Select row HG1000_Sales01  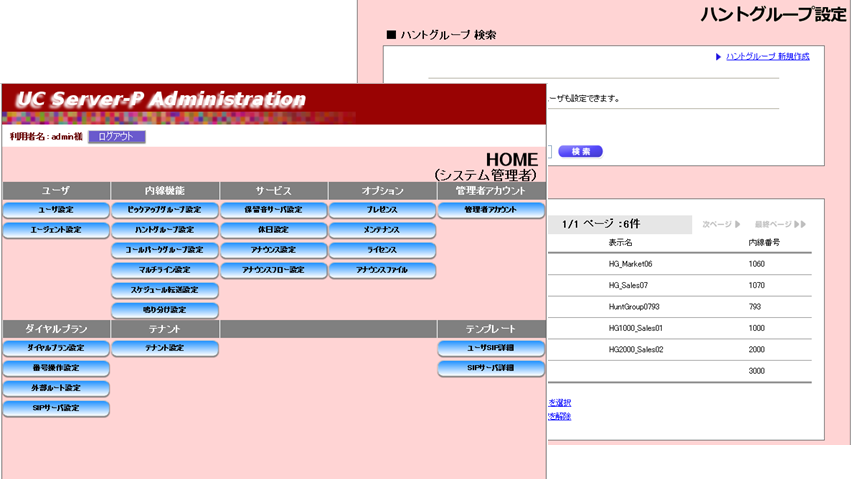635,329
